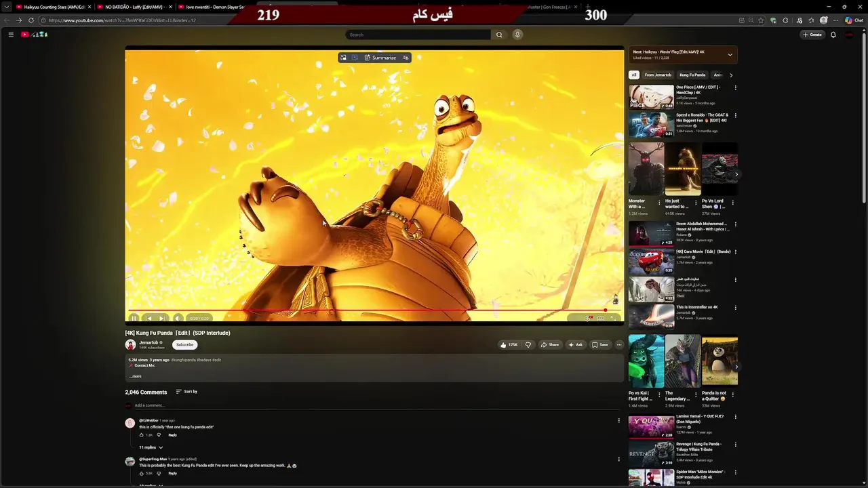Open the Sort by comments menu
This screenshot has width=868, height=488.
tap(186, 392)
